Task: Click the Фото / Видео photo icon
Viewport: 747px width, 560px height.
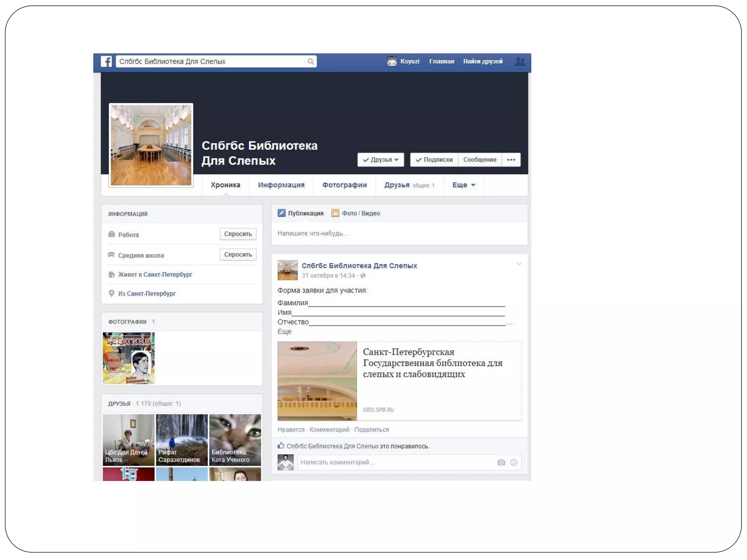Action: click(335, 213)
